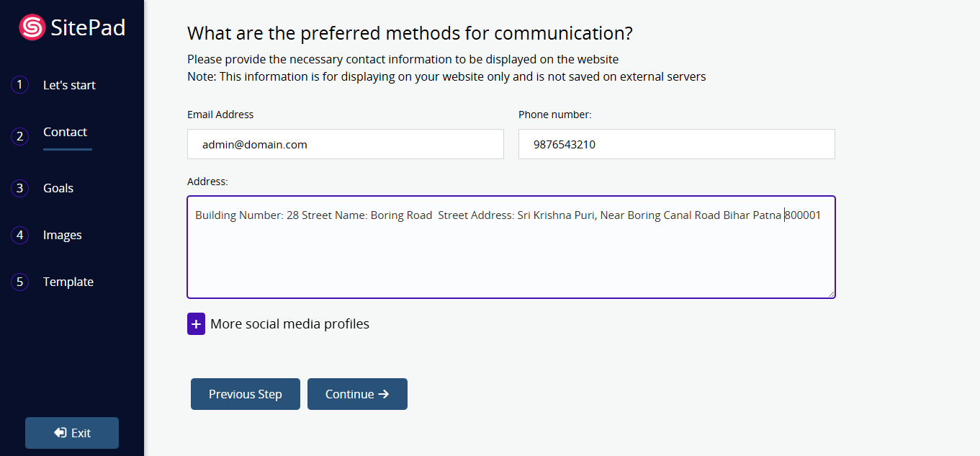Click into the Phone number field

[x=676, y=144]
